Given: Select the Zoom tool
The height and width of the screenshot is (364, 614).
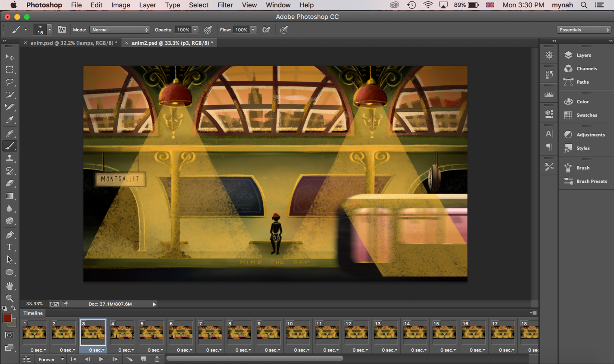Looking at the screenshot, I should click(x=9, y=298).
